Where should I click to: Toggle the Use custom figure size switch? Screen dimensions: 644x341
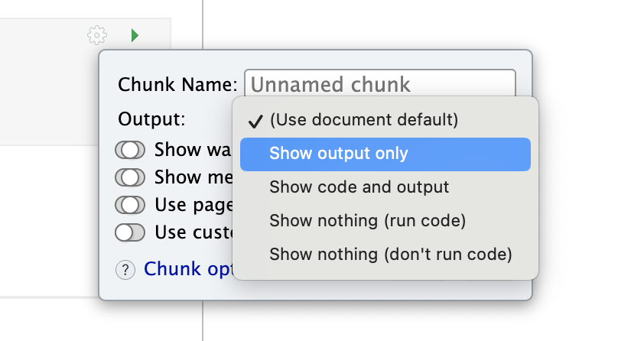pos(129,232)
